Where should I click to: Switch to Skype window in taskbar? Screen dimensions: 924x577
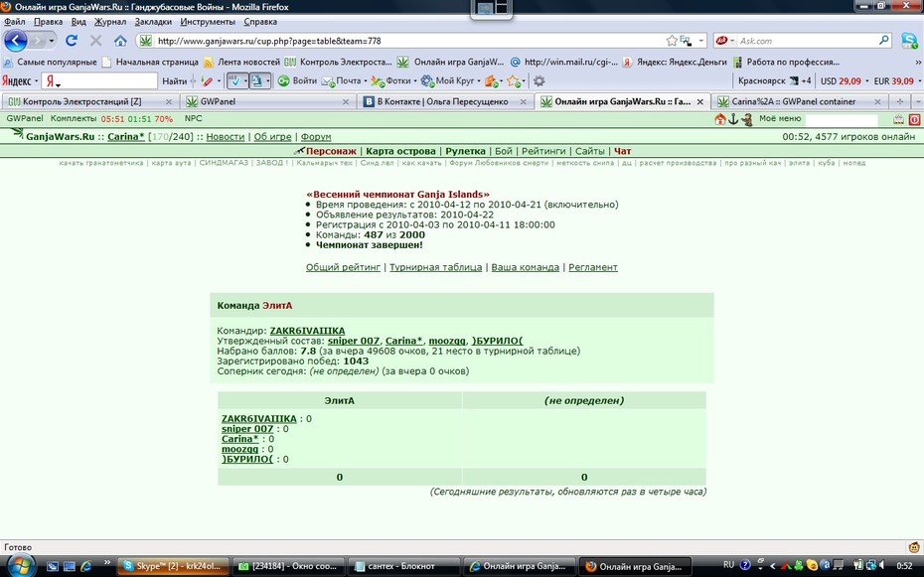tap(173, 566)
